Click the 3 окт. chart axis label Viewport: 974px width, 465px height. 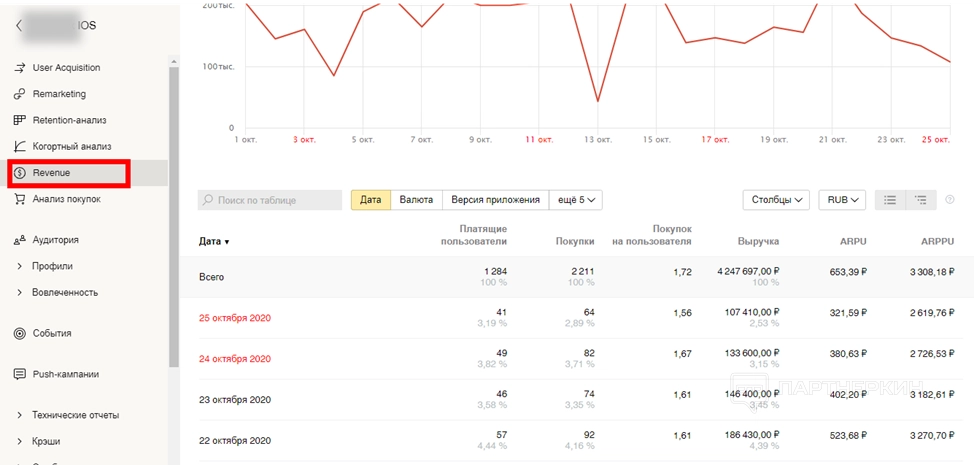(x=304, y=140)
